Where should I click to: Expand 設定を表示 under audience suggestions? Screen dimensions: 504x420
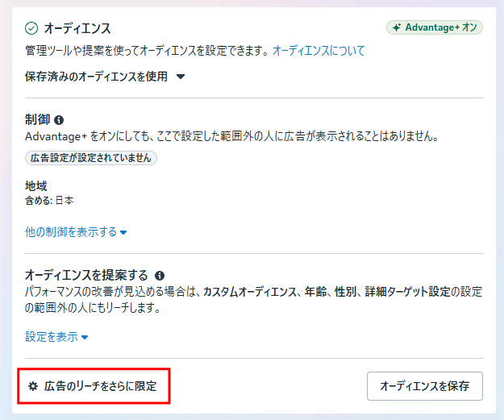(x=52, y=338)
